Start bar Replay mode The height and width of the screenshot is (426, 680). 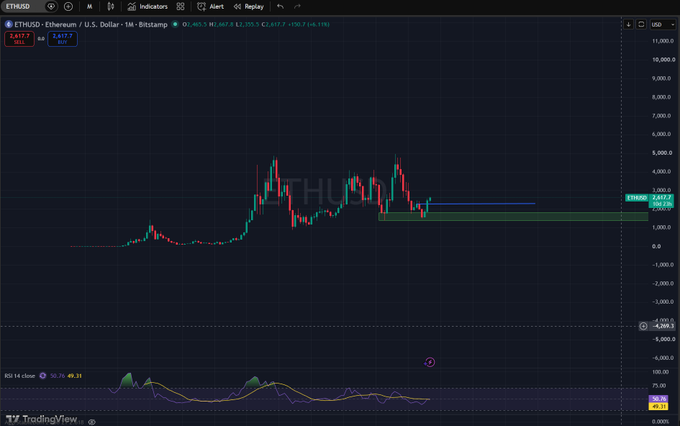pyautogui.click(x=248, y=7)
